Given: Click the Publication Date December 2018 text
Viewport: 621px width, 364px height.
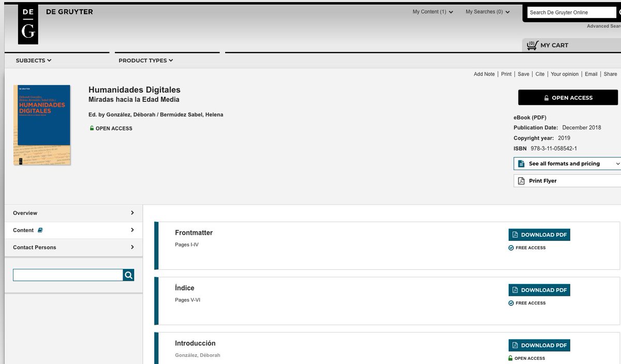Looking at the screenshot, I should point(557,128).
